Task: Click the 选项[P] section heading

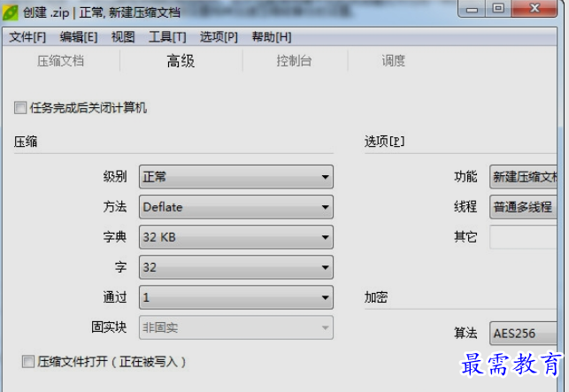Action: (384, 142)
